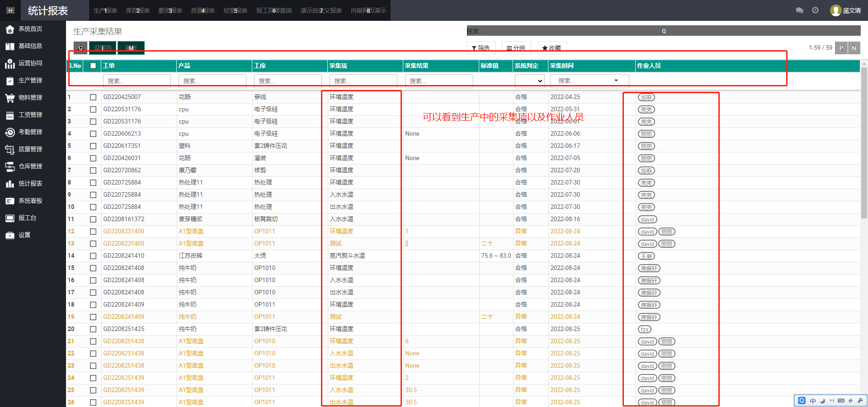Expand the 采集时间 date search dropdown

(616, 80)
